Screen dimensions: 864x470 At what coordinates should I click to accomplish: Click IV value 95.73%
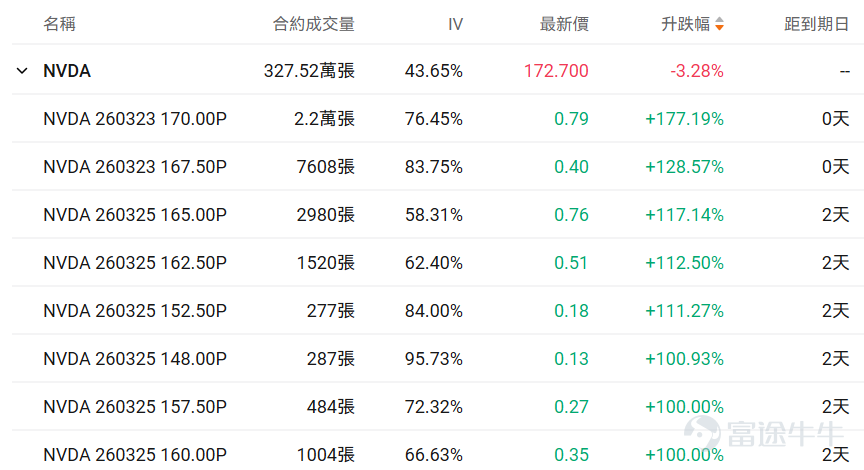pos(434,359)
